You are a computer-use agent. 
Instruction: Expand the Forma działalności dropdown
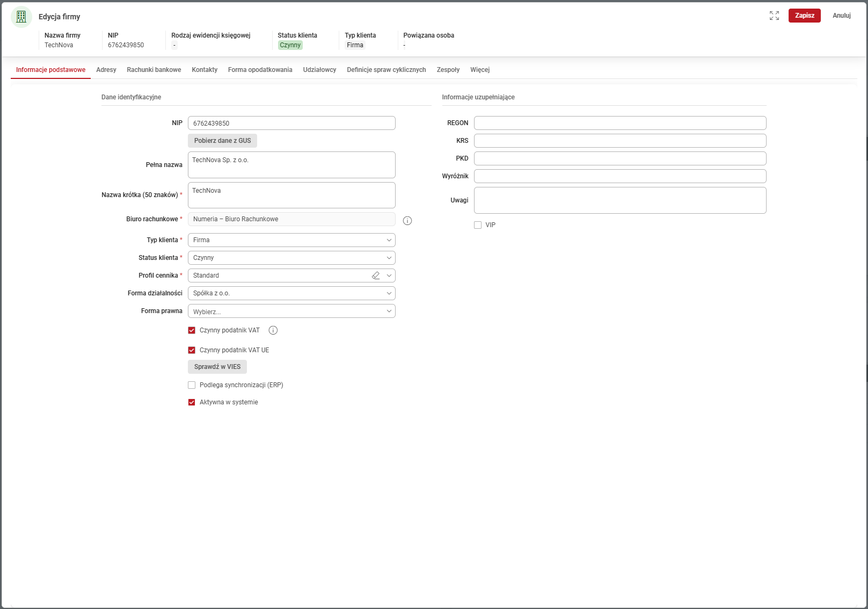point(291,293)
